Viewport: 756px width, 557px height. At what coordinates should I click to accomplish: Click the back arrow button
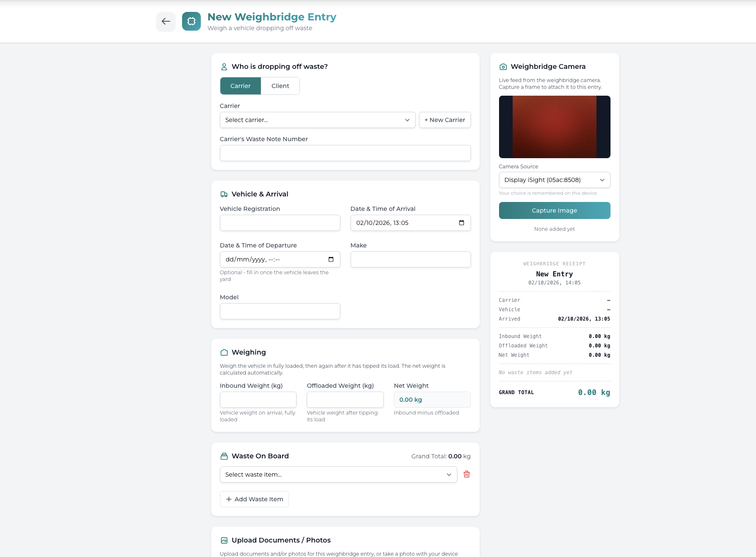coord(166,21)
